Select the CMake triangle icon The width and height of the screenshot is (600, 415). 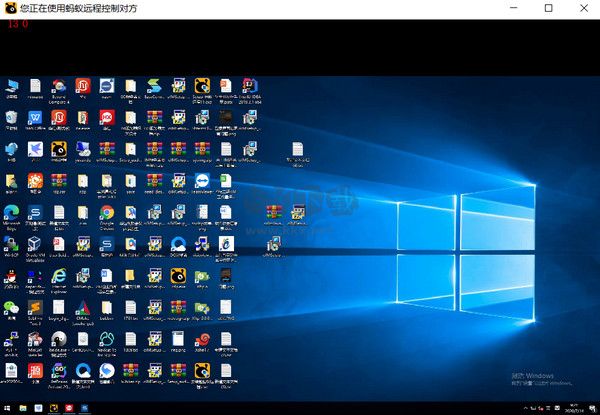point(83,307)
